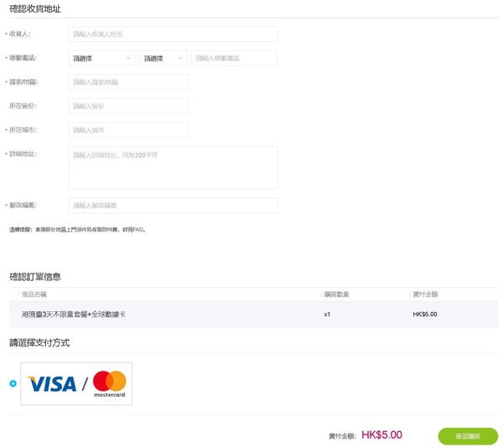
Task: Click the 商品名稱 column header
Action: tap(34, 294)
